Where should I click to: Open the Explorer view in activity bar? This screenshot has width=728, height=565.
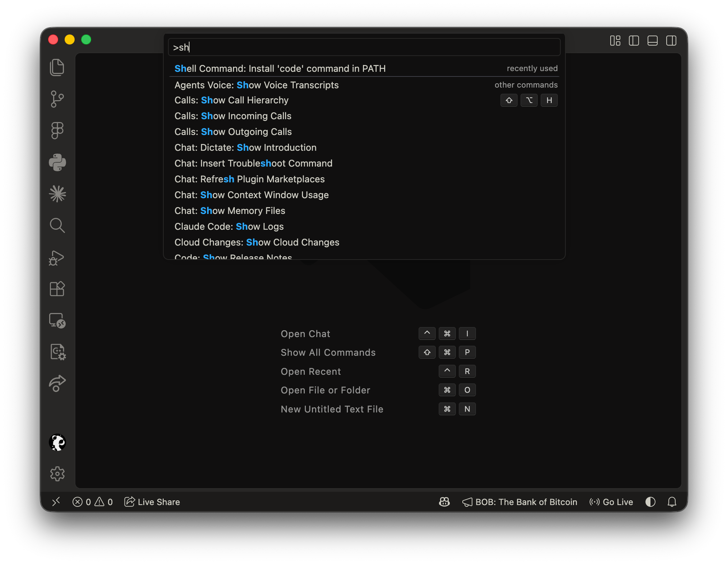(x=57, y=67)
